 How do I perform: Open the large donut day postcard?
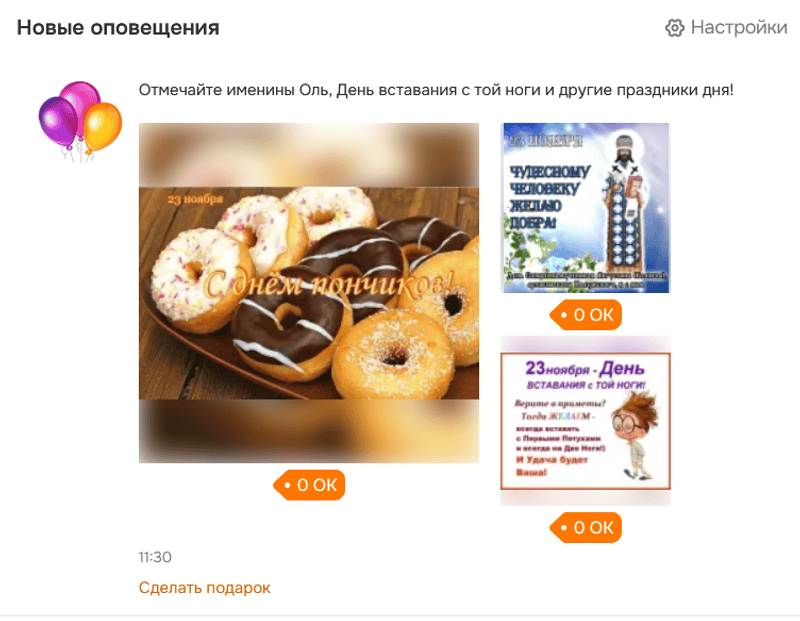[x=309, y=293]
